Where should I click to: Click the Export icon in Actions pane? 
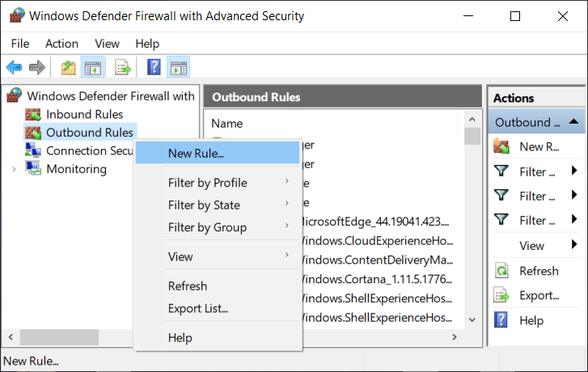[x=501, y=295]
